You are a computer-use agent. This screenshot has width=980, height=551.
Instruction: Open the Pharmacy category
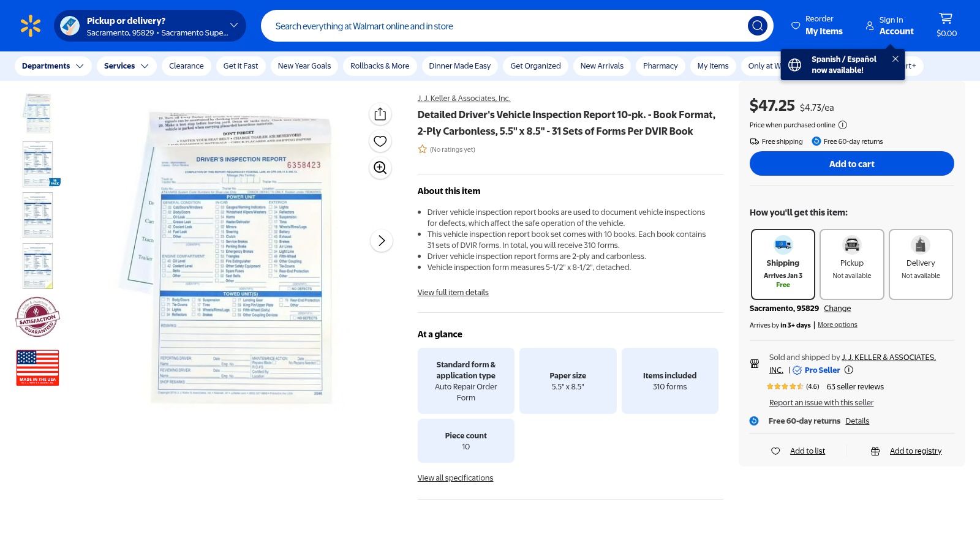pos(660,66)
